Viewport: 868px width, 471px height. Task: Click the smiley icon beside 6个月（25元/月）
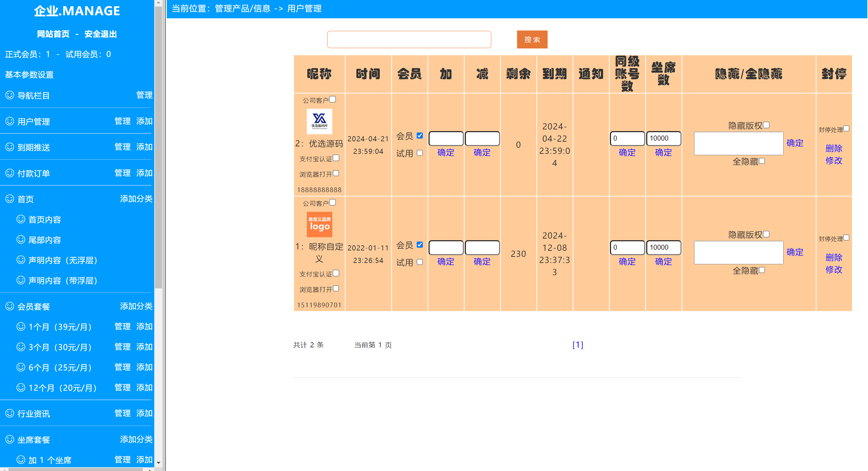(21, 367)
